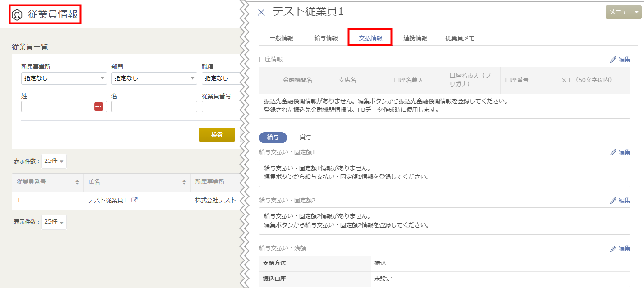Open external link icon beside テスト従業員1
The width and height of the screenshot is (644, 288).
134,200
